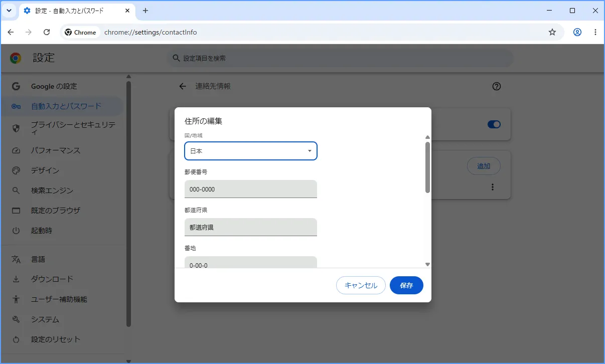Bookmark this page with star icon
The image size is (605, 364).
click(x=552, y=32)
